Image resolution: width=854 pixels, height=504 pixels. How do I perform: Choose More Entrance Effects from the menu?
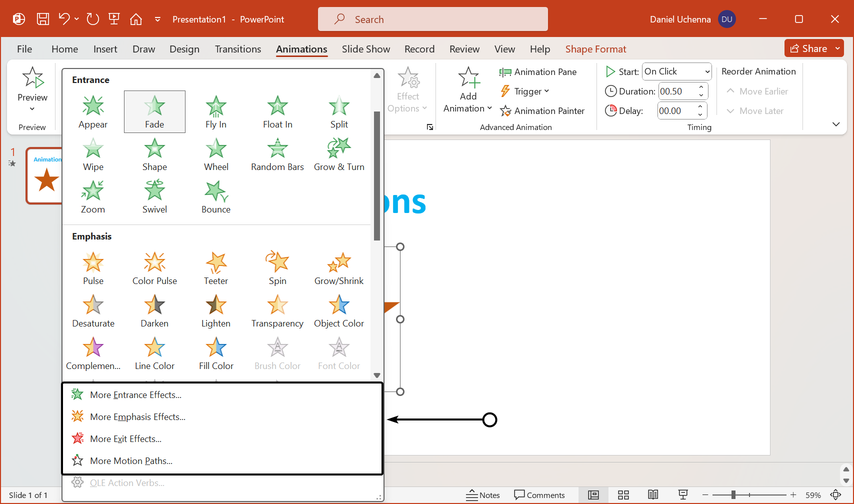click(135, 395)
